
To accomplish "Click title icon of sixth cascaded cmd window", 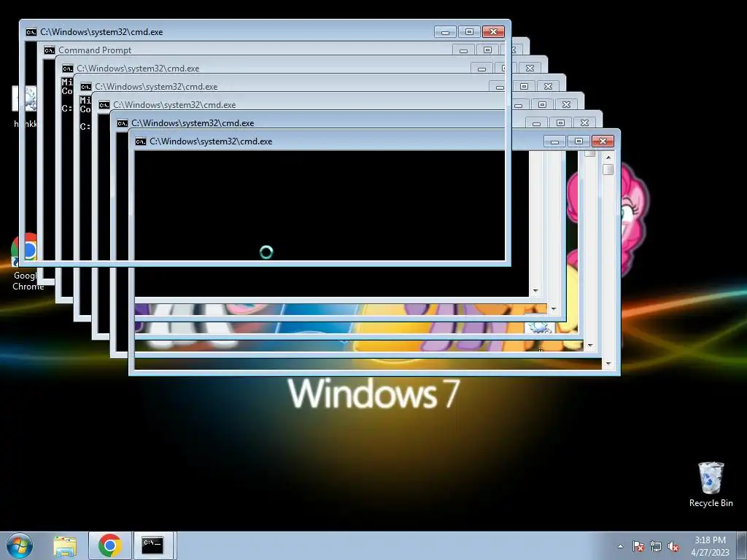I will coord(123,122).
